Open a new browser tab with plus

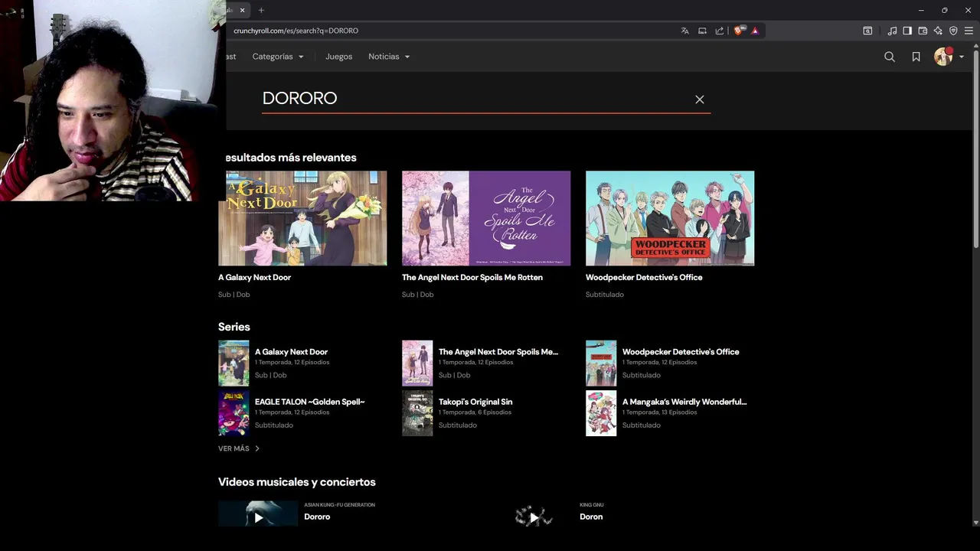(261, 10)
